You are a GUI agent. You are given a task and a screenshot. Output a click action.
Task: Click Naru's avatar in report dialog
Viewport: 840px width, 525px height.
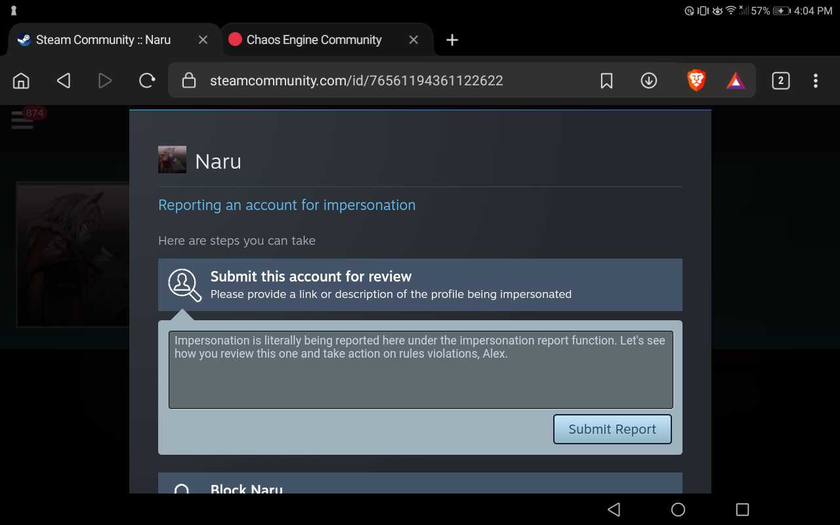172,160
